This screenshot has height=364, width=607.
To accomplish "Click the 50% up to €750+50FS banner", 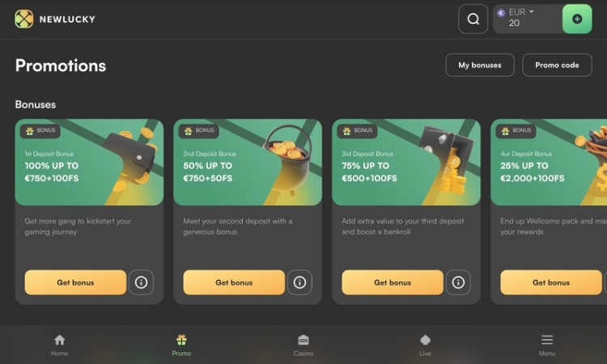I will [248, 162].
